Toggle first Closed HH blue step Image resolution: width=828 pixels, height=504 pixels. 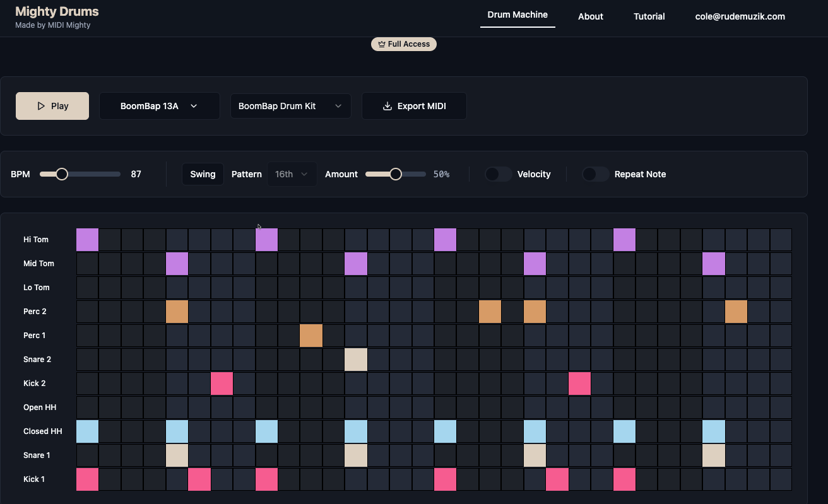point(88,431)
